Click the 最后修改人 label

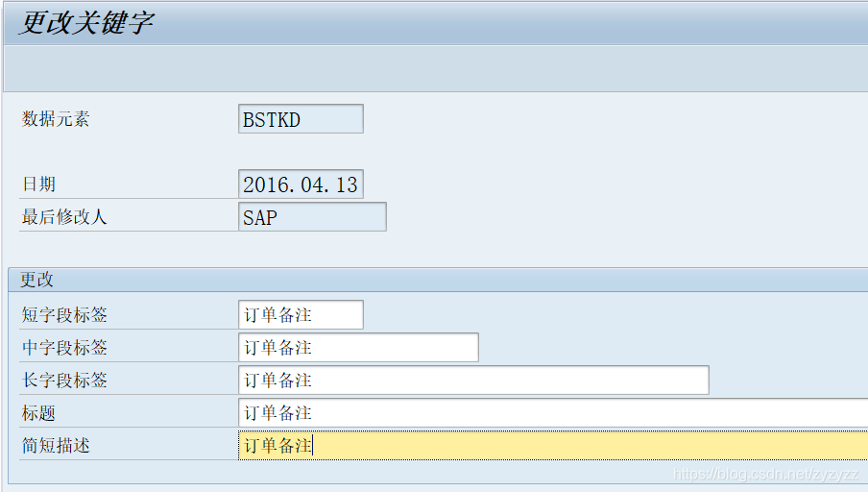63,216
